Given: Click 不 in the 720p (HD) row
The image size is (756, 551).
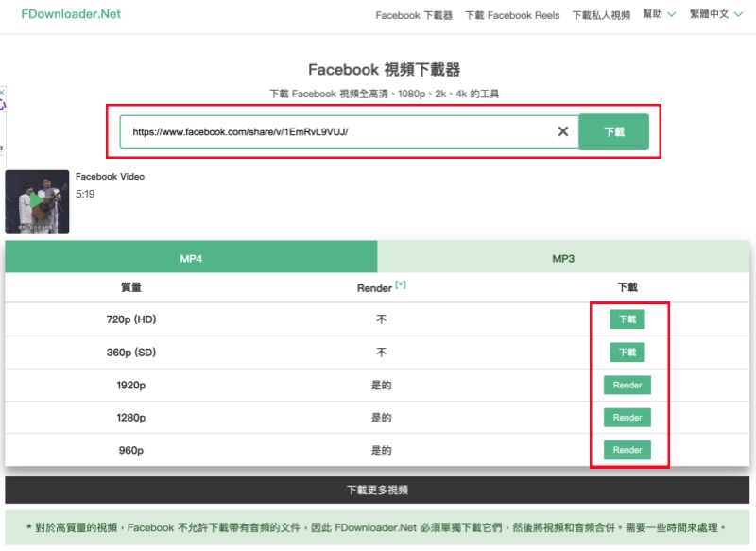Looking at the screenshot, I should 381,319.
